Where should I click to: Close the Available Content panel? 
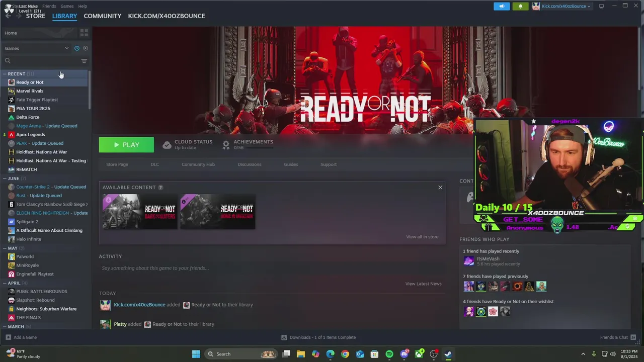pyautogui.click(x=440, y=188)
